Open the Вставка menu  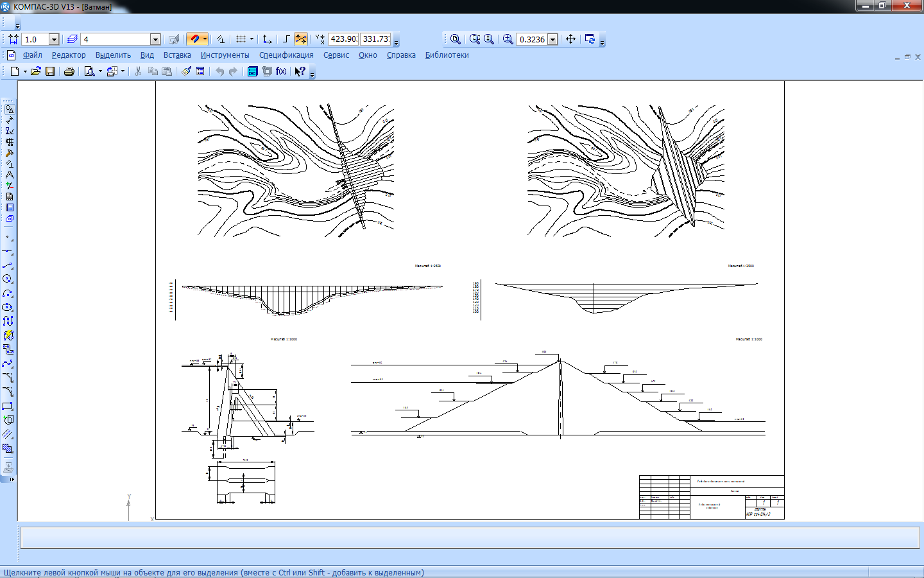[177, 55]
